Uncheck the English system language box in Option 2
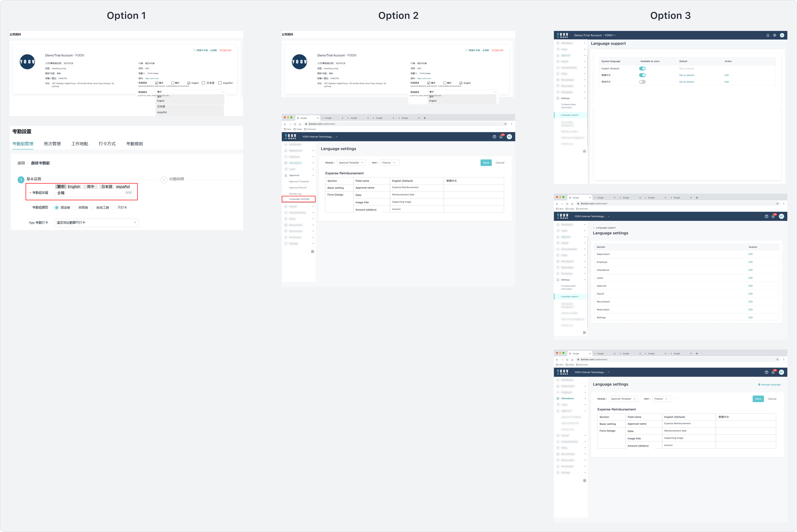This screenshot has height=532, width=797. (x=461, y=83)
